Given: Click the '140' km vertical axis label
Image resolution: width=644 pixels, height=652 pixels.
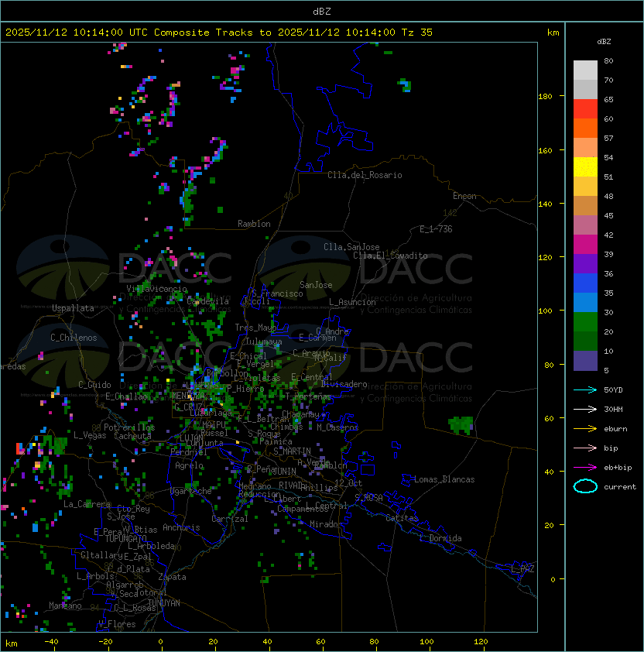Looking at the screenshot, I should tap(545, 204).
